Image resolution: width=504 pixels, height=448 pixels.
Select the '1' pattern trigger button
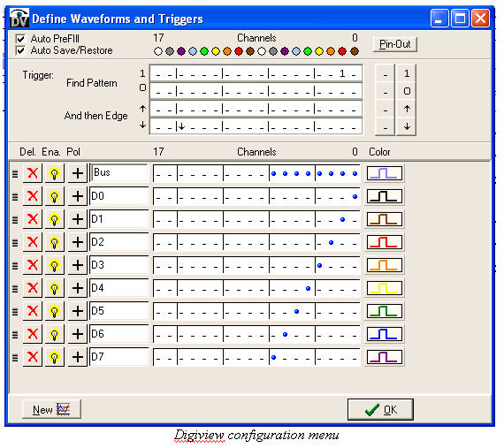407,74
